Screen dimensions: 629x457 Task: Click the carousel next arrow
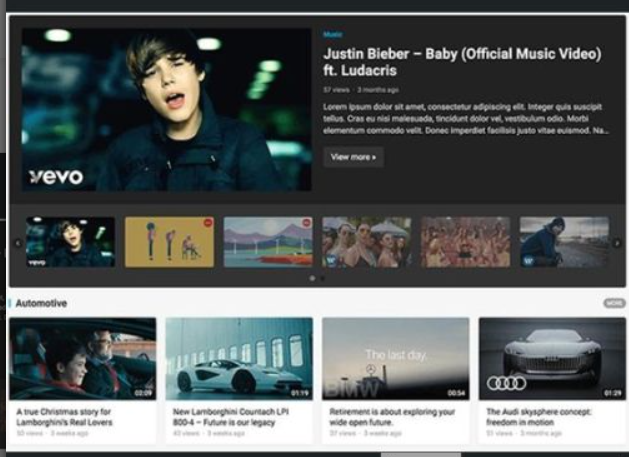coord(617,243)
